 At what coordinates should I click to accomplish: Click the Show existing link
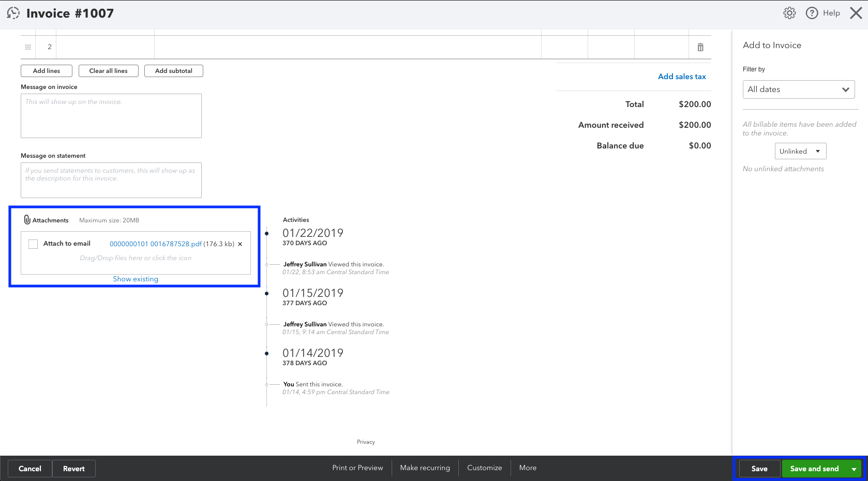[x=136, y=279]
